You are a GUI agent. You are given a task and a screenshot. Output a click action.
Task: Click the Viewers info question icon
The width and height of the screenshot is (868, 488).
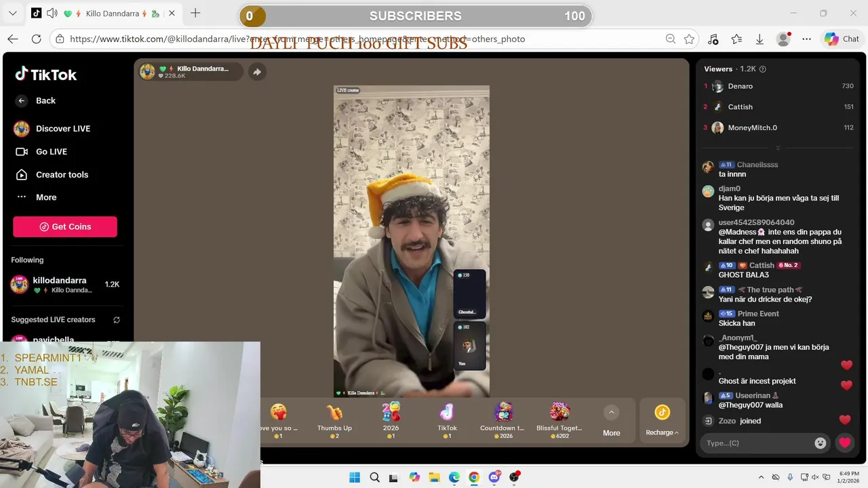point(763,69)
